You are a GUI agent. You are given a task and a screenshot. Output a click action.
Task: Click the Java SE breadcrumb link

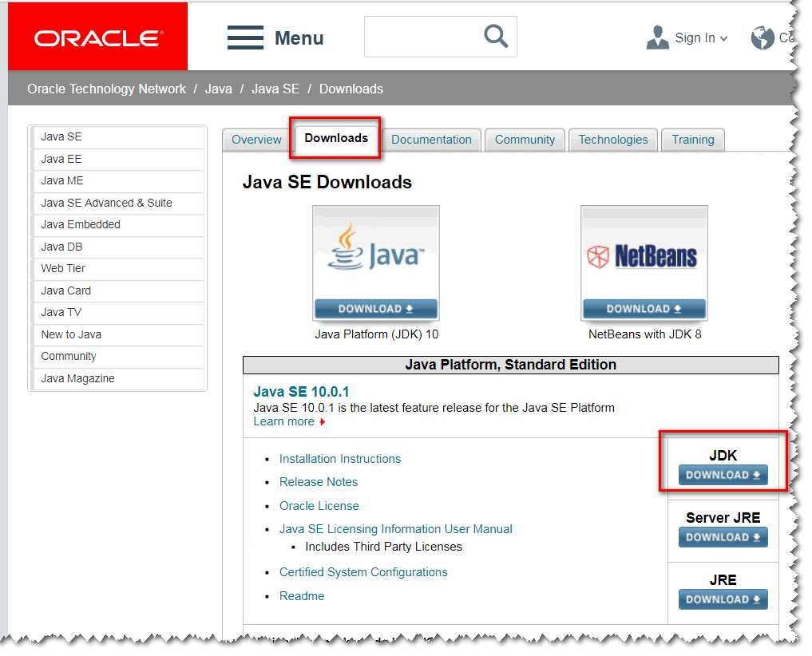pos(275,89)
